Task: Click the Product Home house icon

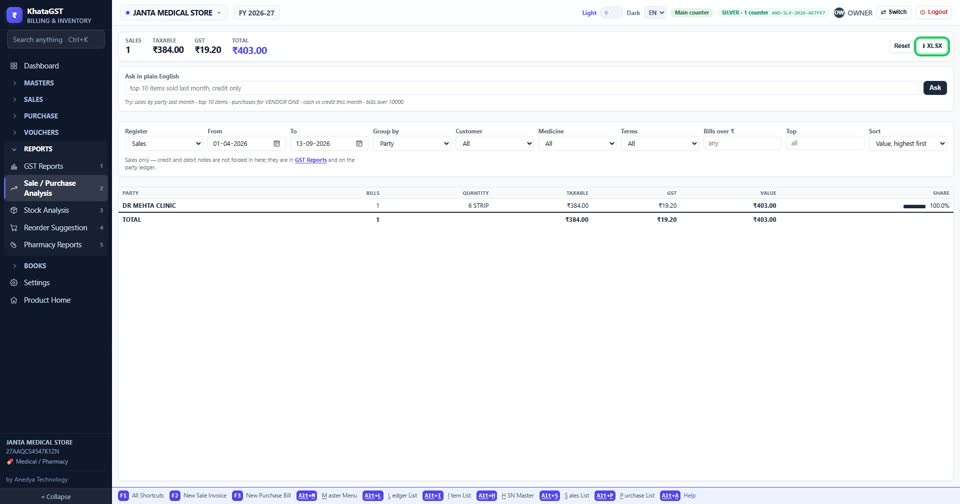Action: (x=13, y=300)
